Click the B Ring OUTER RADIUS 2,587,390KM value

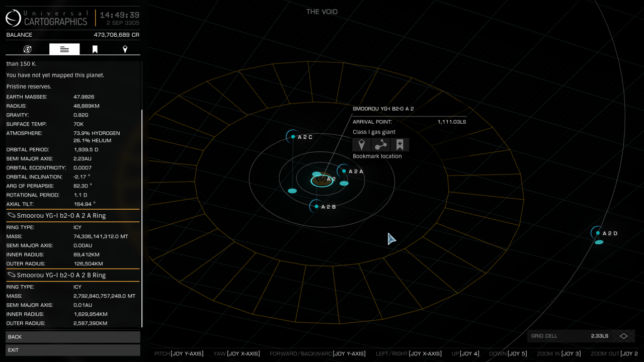[91, 323]
